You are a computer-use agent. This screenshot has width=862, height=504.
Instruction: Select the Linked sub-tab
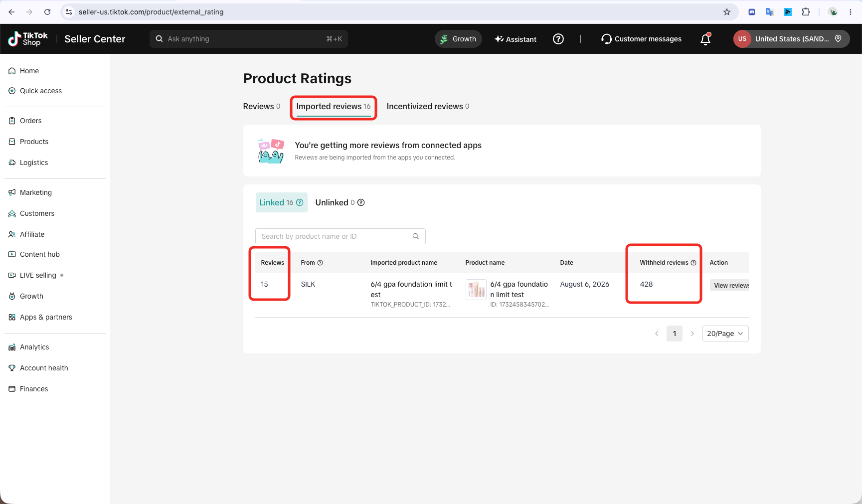point(282,202)
